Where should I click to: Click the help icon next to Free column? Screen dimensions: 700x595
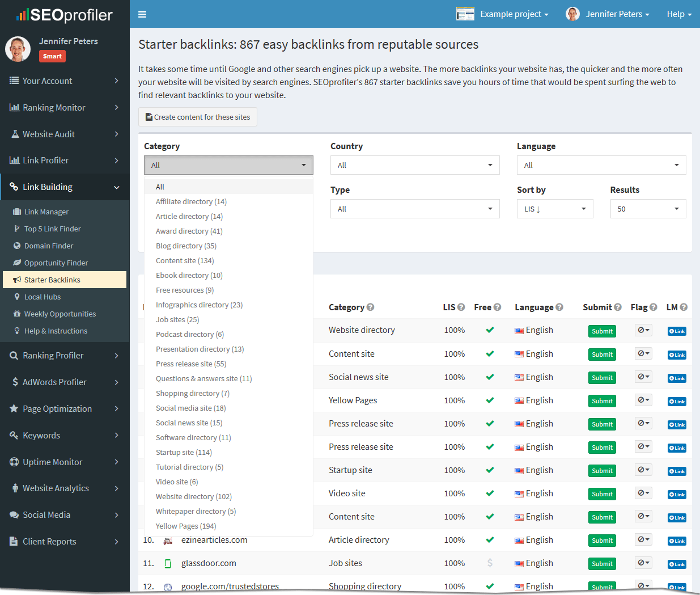(497, 307)
